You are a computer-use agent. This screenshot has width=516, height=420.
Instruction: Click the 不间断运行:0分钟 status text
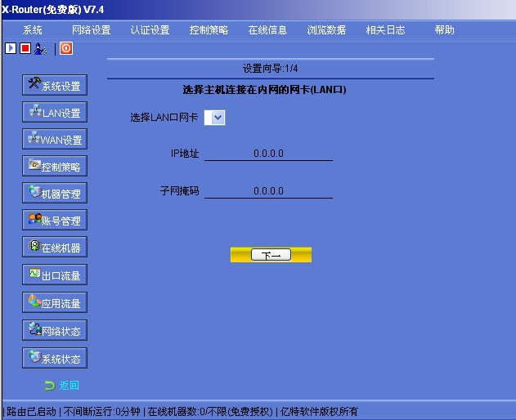point(101,412)
